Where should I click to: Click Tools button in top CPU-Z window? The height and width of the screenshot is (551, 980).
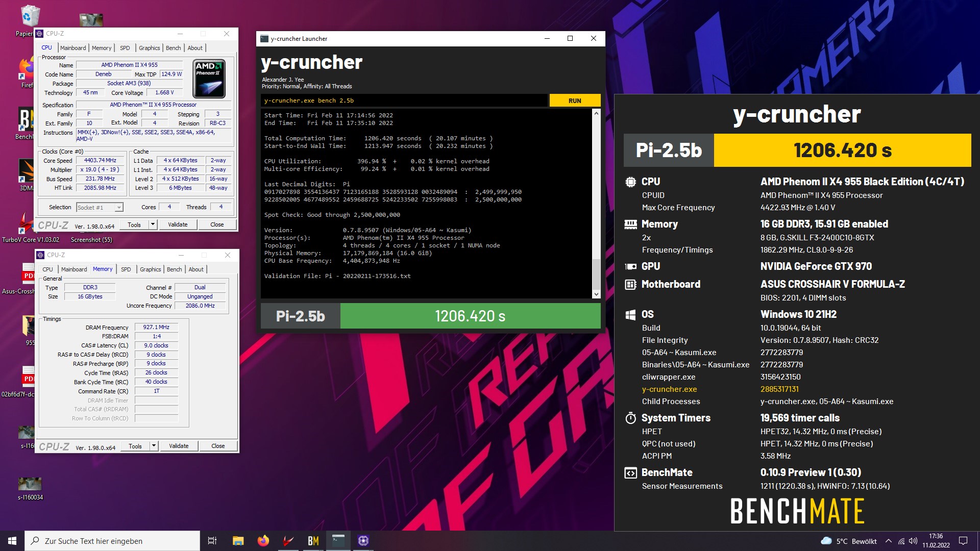[134, 224]
